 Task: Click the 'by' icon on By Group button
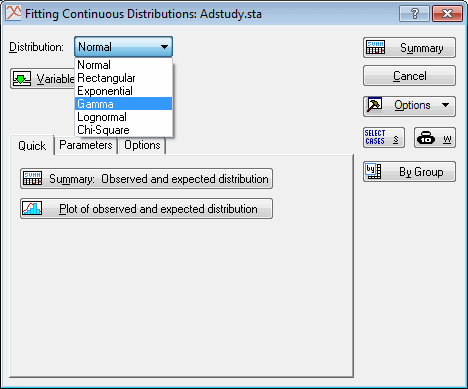click(x=373, y=171)
